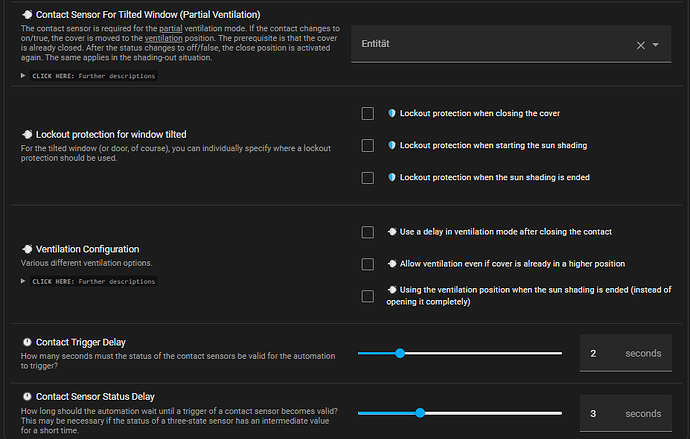This screenshot has height=439, width=690.
Task: Allow ventilation if cover already in higher position
Action: (x=368, y=264)
